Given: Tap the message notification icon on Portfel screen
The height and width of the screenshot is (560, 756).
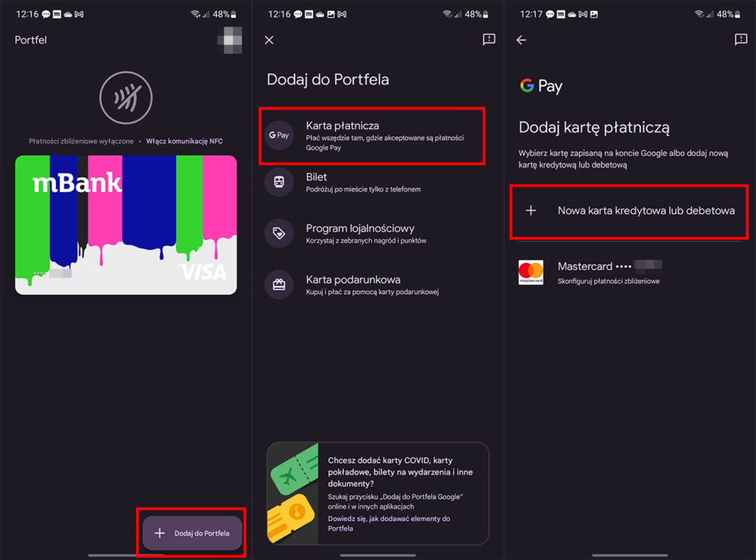Looking at the screenshot, I should 46,14.
